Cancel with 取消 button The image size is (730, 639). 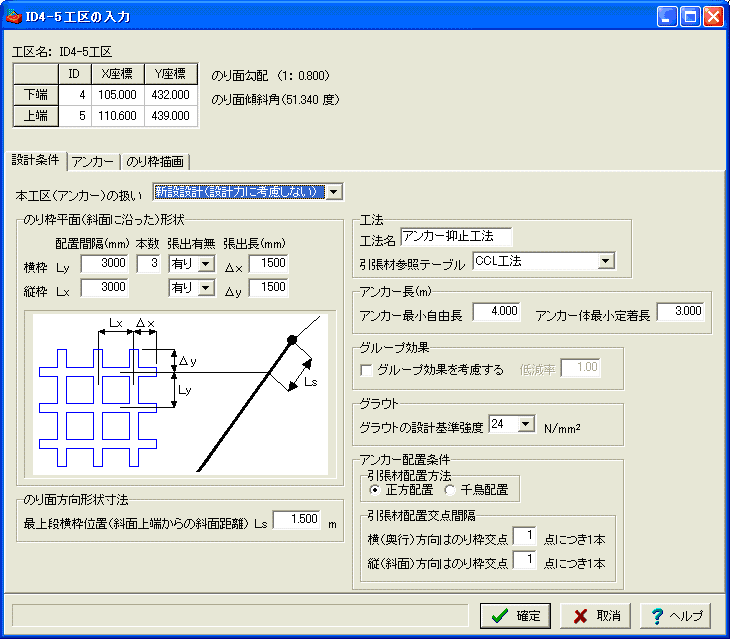click(x=595, y=616)
